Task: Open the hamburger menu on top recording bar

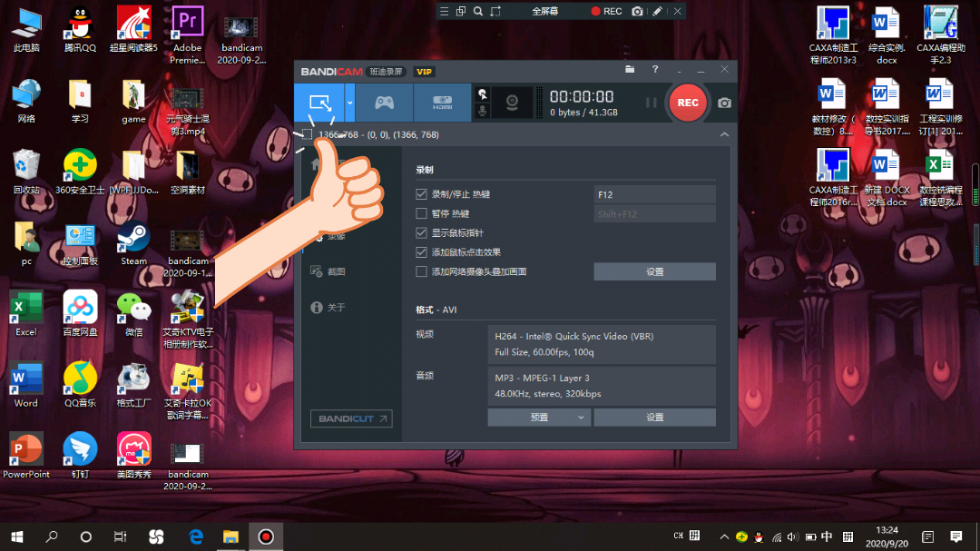Action: click(x=444, y=11)
